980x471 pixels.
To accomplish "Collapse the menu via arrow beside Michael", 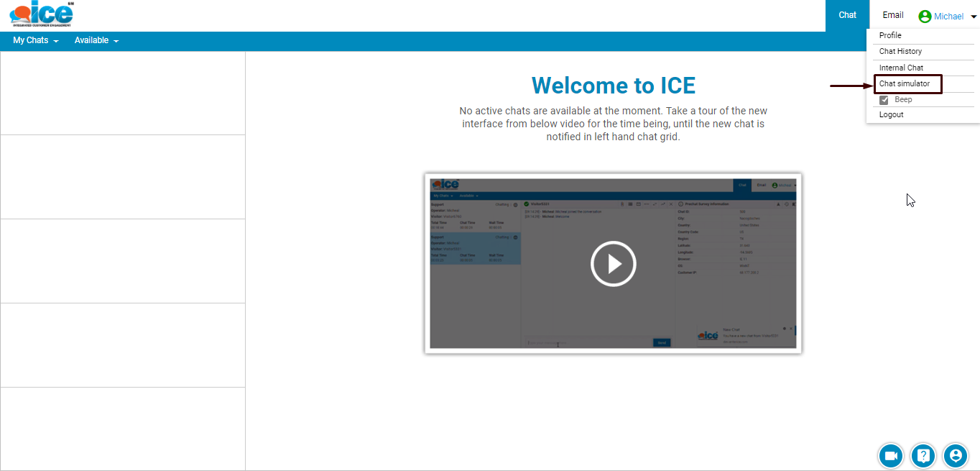I will 973,17.
